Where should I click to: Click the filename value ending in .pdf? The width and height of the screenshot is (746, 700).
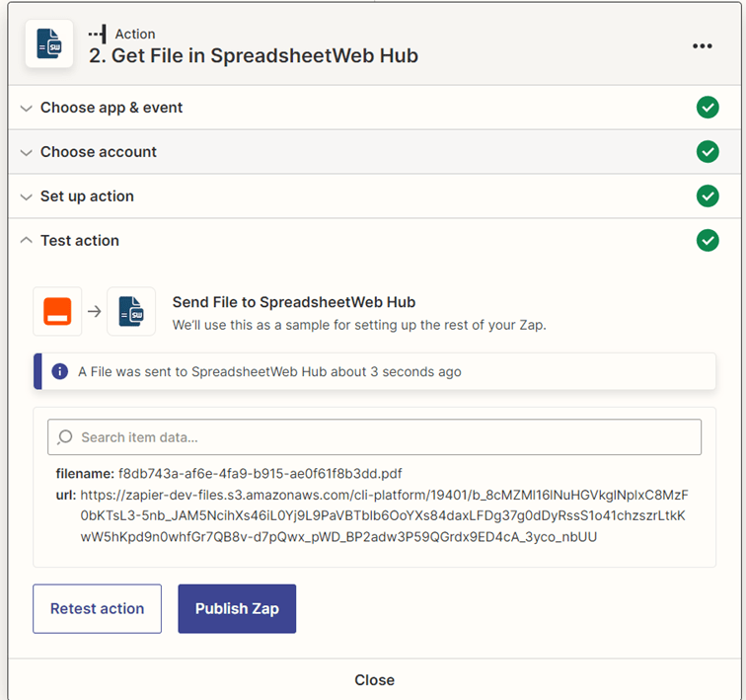(260, 474)
